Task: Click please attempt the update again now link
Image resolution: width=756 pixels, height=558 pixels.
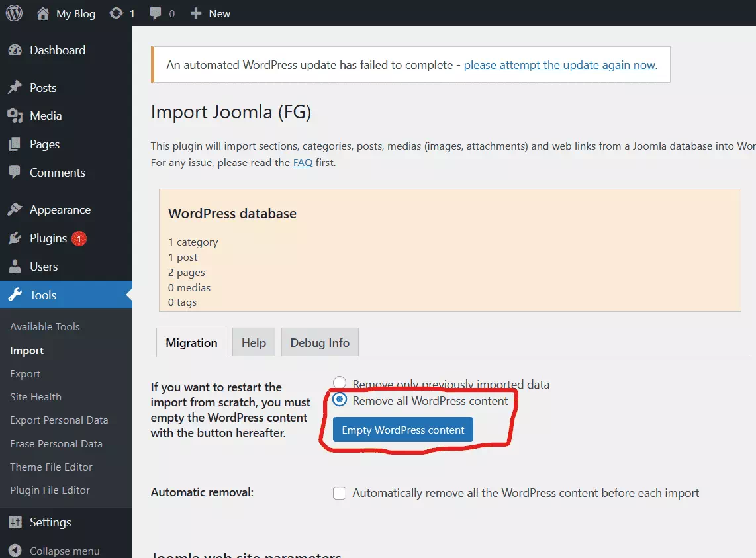Action: coord(559,65)
